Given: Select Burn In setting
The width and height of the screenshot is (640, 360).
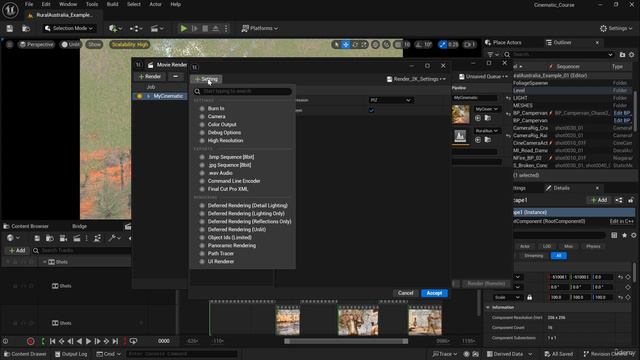Looking at the screenshot, I should coord(216,108).
